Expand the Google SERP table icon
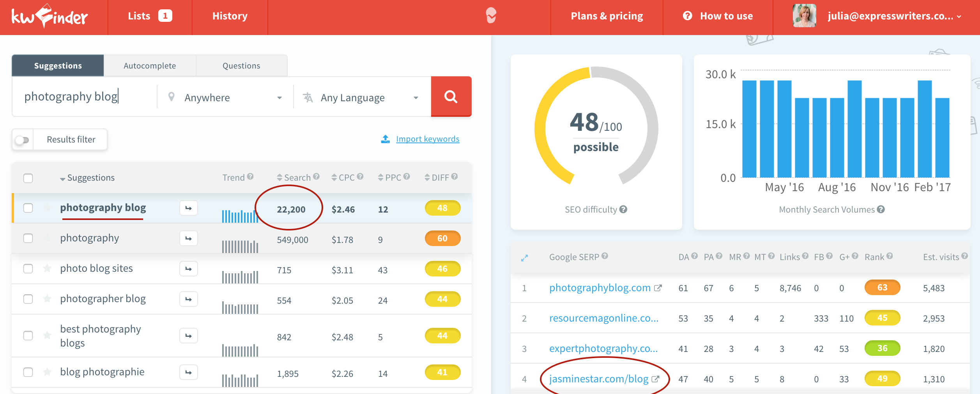 (x=525, y=258)
